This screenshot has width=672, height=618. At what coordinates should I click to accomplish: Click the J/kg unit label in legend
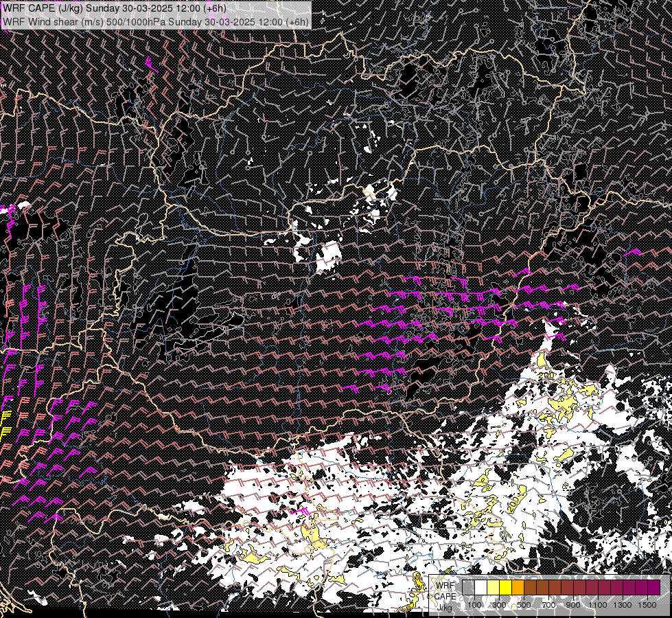pos(444,608)
